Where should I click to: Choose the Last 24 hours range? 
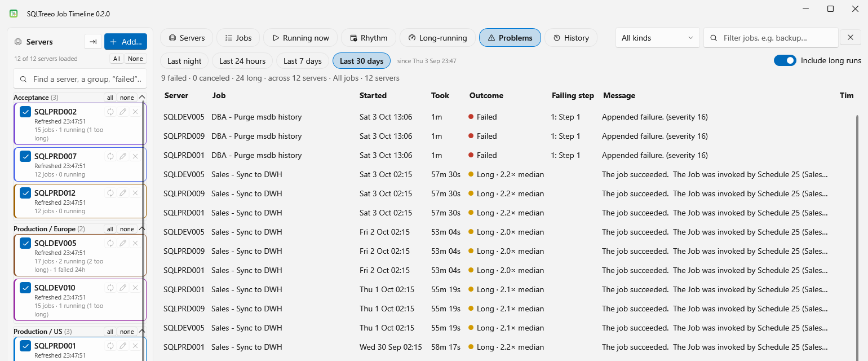242,61
